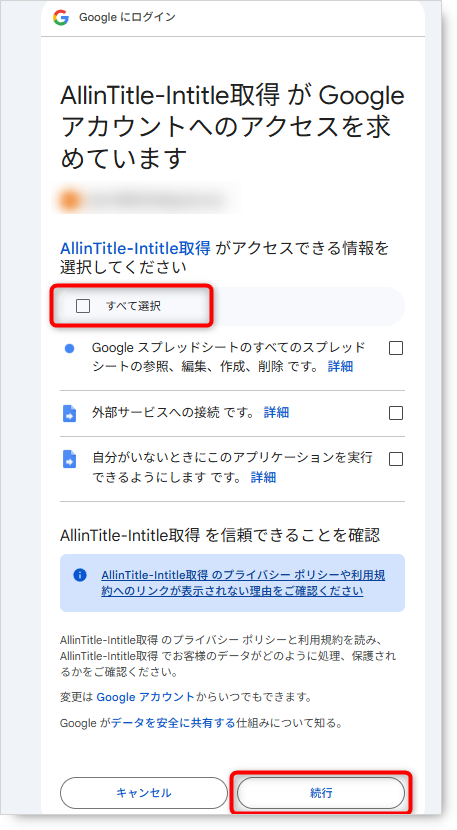Check the 自分がいないときに実行 permission checkbox
Screen dimensions: 457x830
point(396,459)
